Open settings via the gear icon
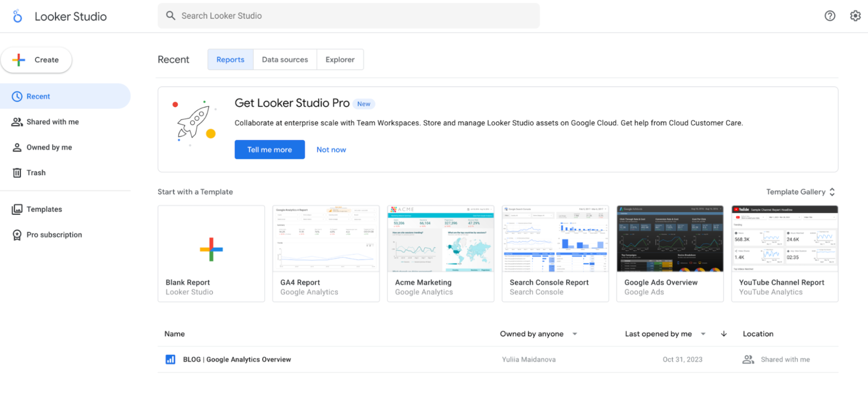This screenshot has width=868, height=399. pos(855,16)
